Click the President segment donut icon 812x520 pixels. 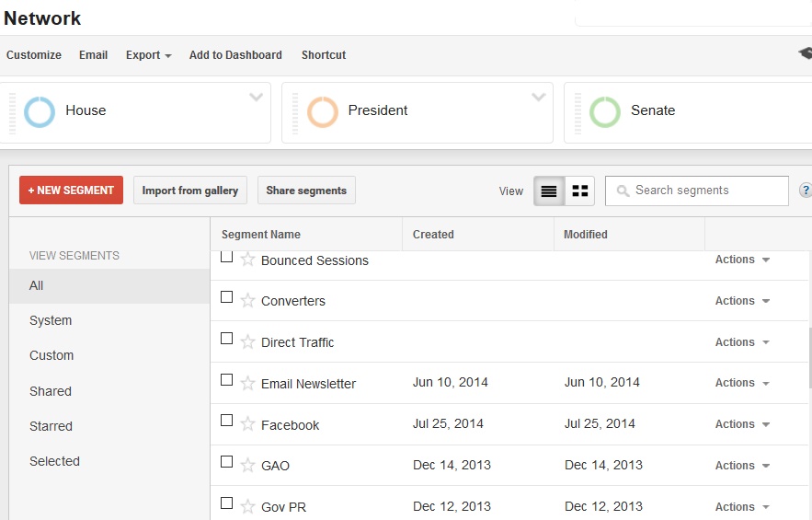tap(323, 111)
